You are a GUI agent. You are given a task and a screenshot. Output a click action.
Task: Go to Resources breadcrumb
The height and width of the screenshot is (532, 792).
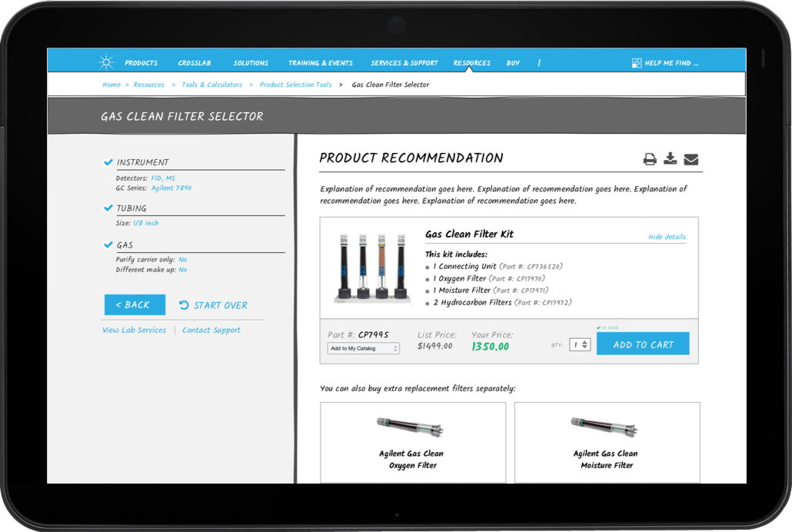tap(149, 85)
